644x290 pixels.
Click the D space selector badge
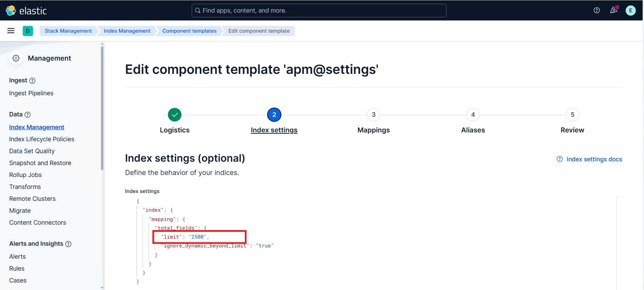(28, 31)
